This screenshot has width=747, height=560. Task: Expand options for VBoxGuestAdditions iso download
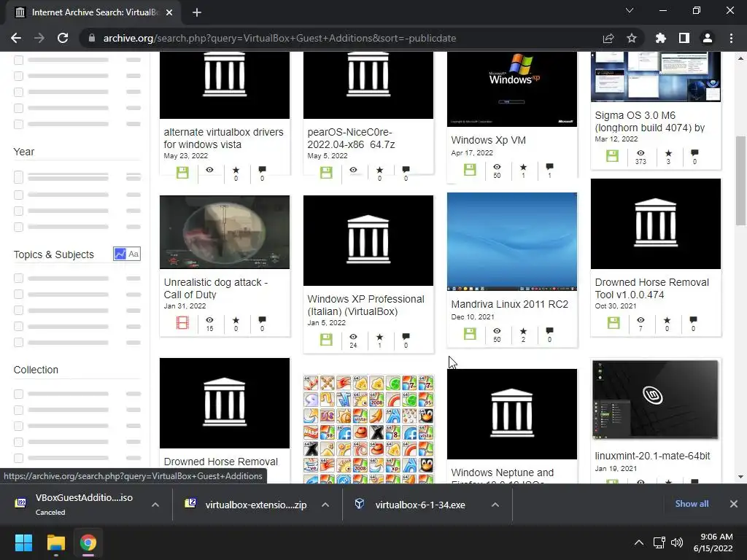155,505
